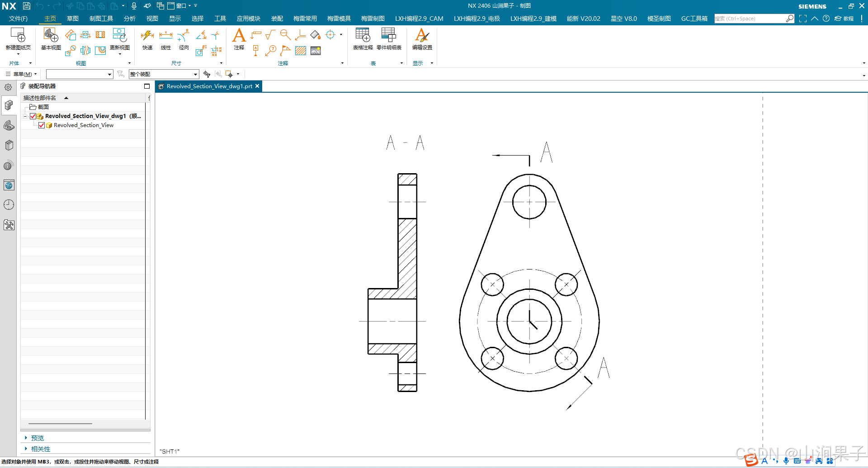Image resolution: width=868 pixels, height=468 pixels.
Task: Click the microphone voice command icon
Action: 134,6
